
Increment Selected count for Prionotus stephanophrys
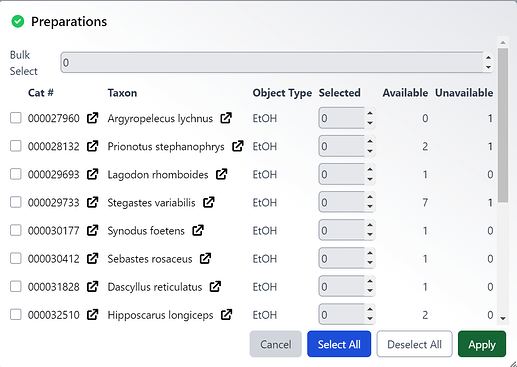[370, 141]
